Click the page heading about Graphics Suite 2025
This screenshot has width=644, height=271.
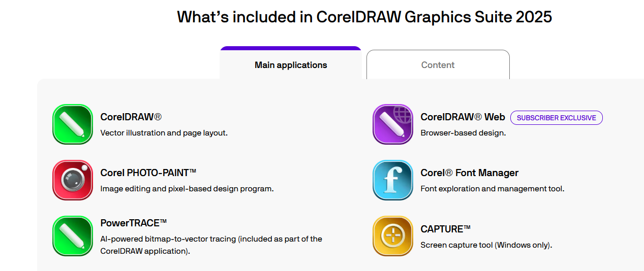click(x=364, y=16)
